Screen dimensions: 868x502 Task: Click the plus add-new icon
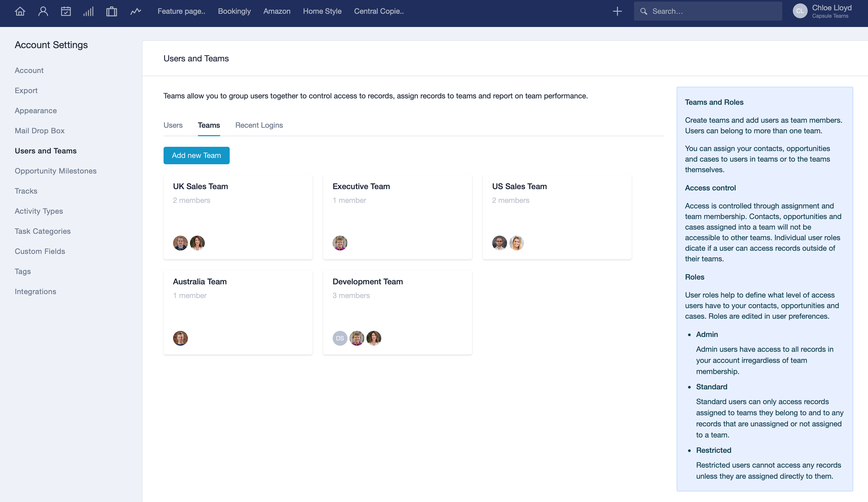[x=617, y=11]
